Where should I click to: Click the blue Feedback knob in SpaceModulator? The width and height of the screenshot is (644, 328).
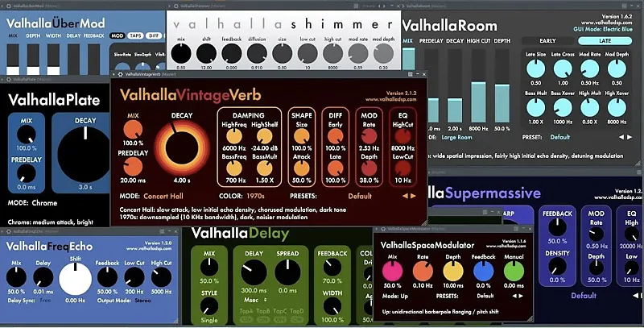[484, 272]
